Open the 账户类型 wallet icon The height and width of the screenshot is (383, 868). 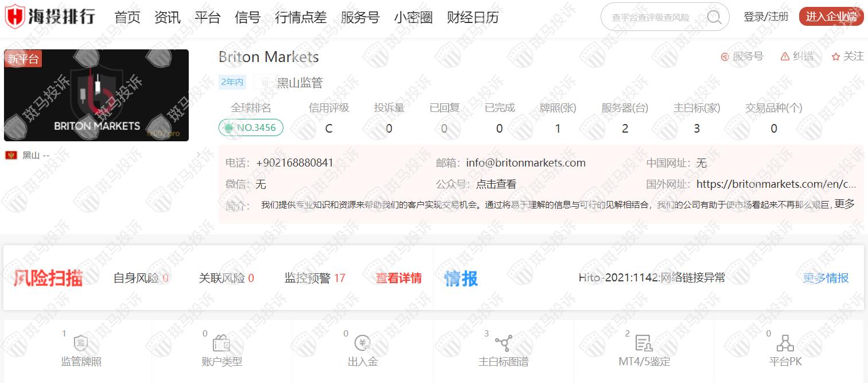pyautogui.click(x=221, y=343)
